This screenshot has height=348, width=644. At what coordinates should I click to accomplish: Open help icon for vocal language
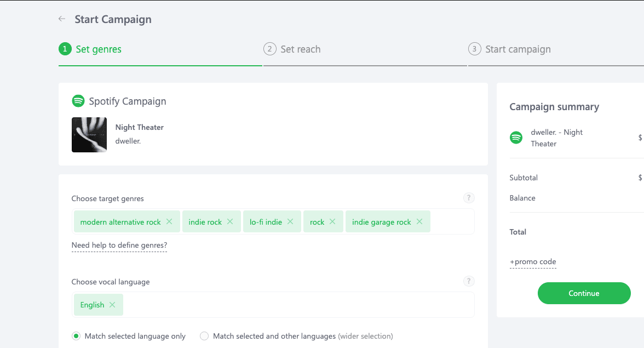(x=469, y=281)
